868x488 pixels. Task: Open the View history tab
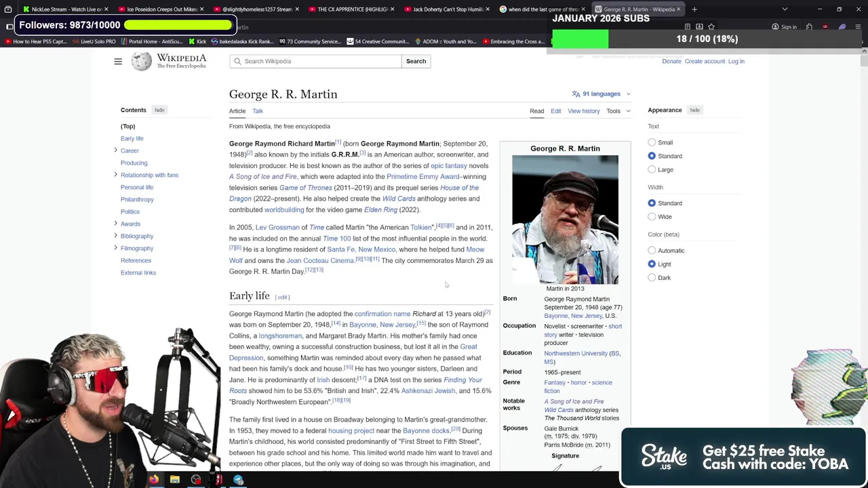(x=584, y=111)
